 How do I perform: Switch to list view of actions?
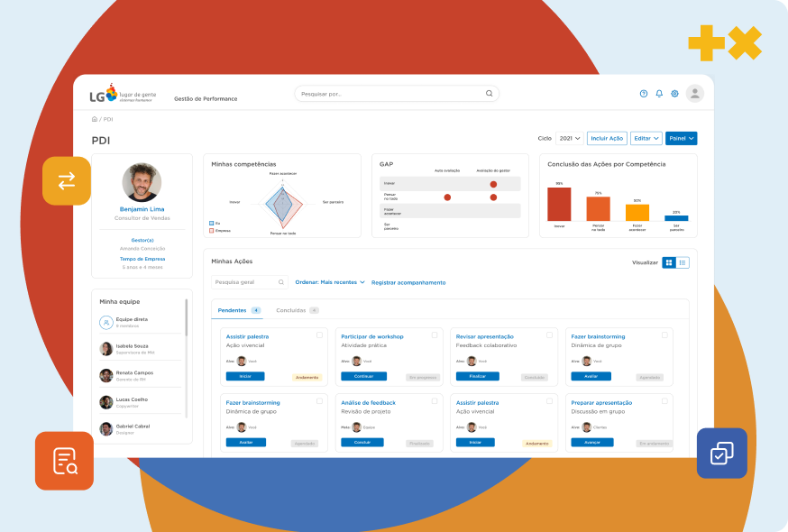(x=683, y=262)
